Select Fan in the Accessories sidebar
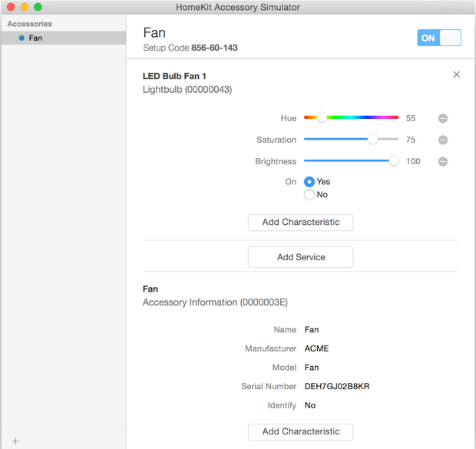The width and height of the screenshot is (476, 449). point(35,38)
